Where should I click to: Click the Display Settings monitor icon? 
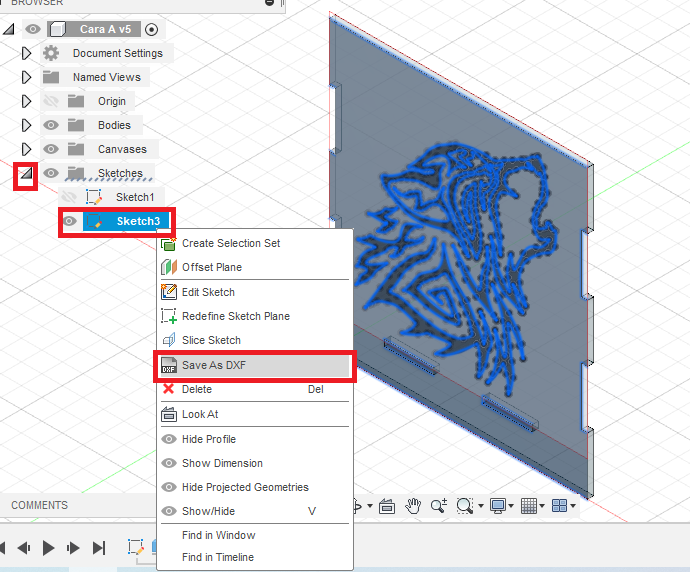pyautogui.click(x=498, y=506)
